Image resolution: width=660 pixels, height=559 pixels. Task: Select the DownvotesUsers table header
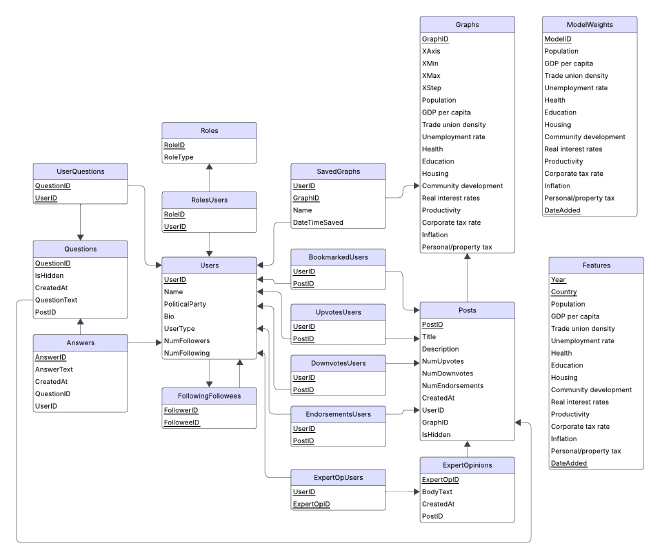[x=337, y=361]
